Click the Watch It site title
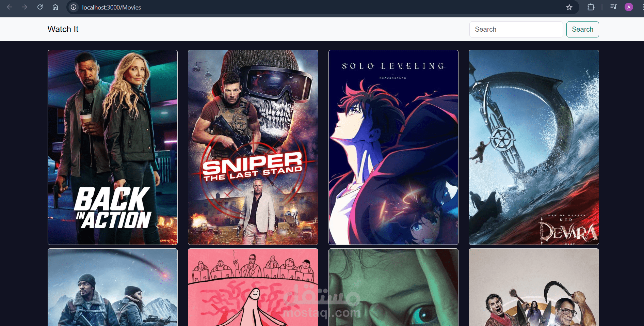The height and width of the screenshot is (326, 644). 63,29
